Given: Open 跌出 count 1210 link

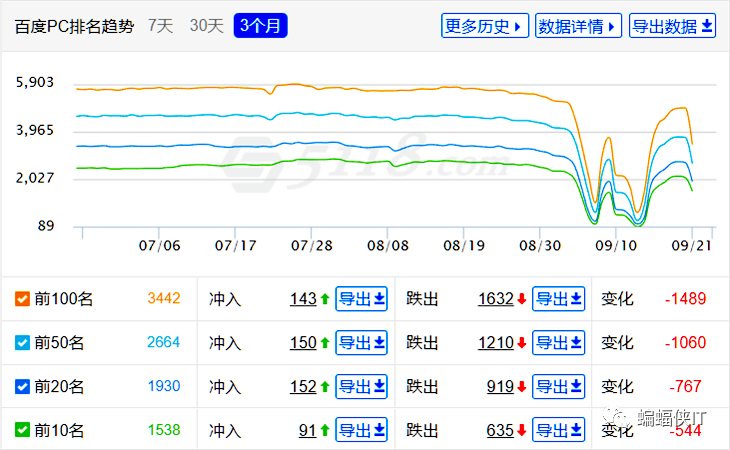Looking at the screenshot, I should [496, 343].
